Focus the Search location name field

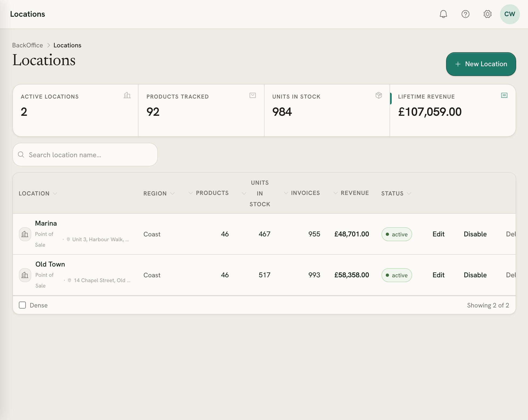click(85, 155)
